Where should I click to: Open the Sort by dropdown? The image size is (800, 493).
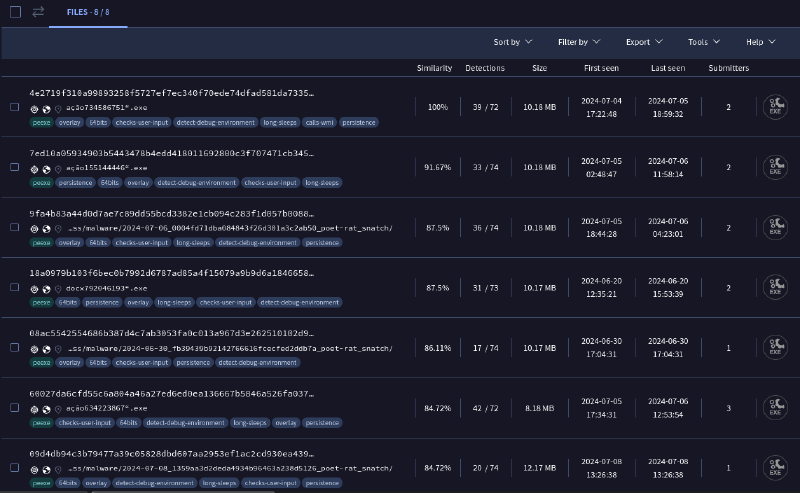click(x=512, y=42)
